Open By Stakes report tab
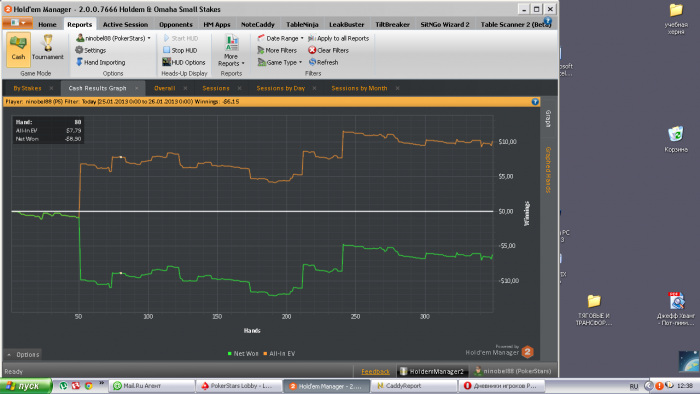 [27, 88]
